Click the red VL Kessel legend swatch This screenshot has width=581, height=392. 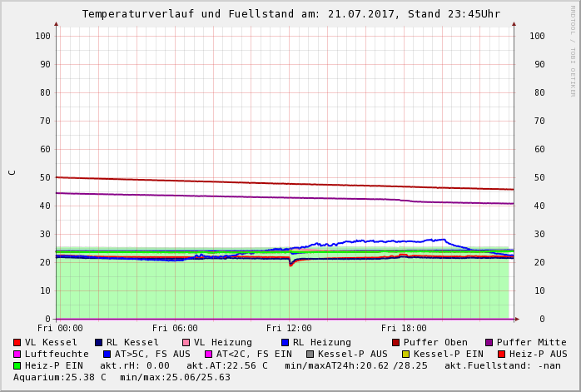17,343
